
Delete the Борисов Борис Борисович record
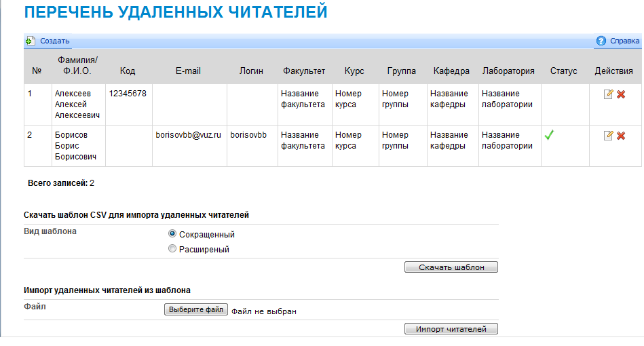[x=620, y=136]
